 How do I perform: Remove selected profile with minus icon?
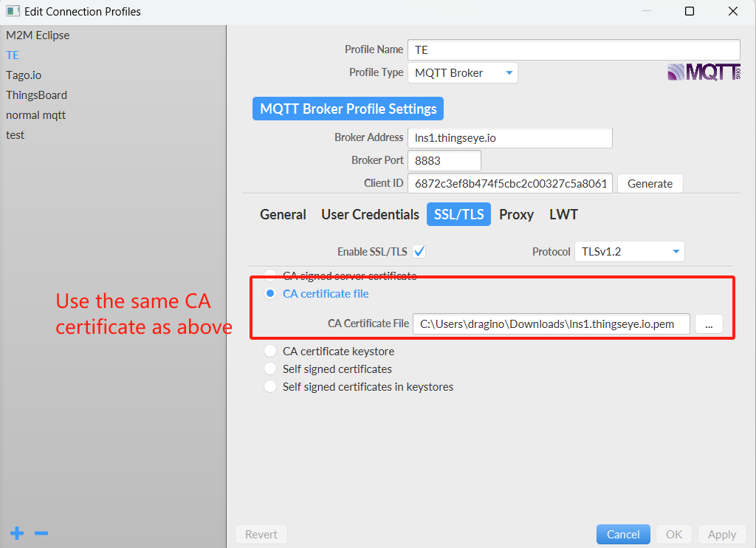click(x=41, y=533)
